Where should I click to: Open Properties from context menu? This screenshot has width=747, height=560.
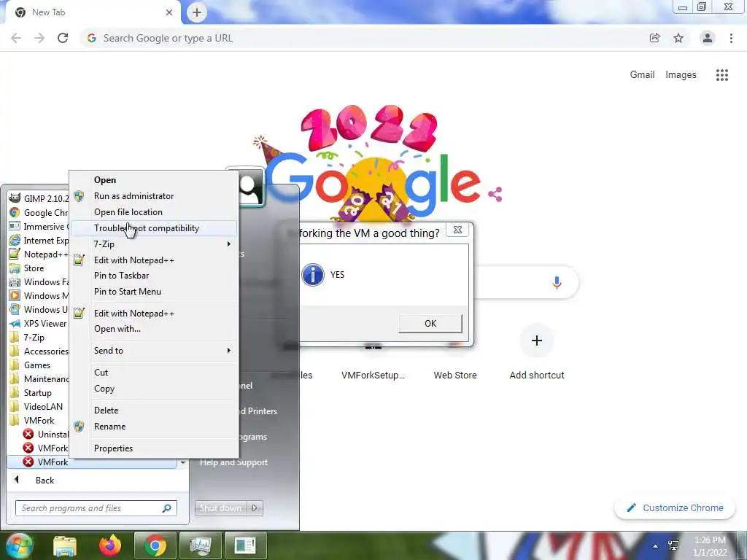pos(154,448)
